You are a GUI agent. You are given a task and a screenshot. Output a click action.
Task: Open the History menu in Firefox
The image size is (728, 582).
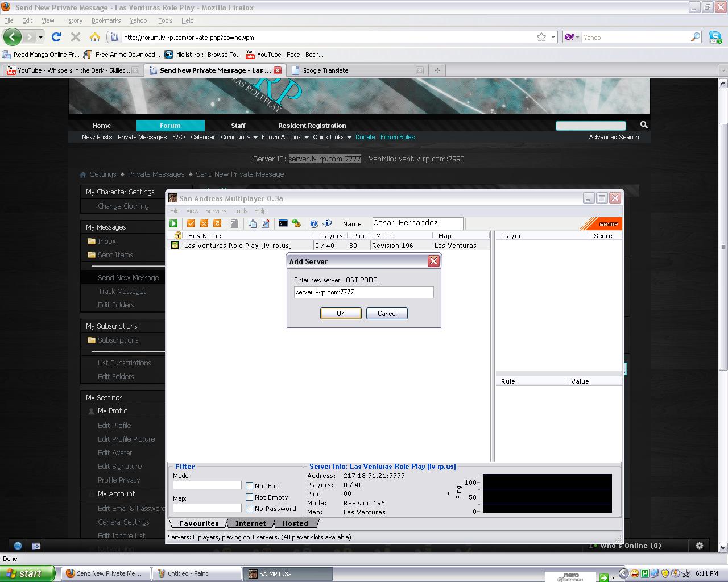click(x=73, y=20)
